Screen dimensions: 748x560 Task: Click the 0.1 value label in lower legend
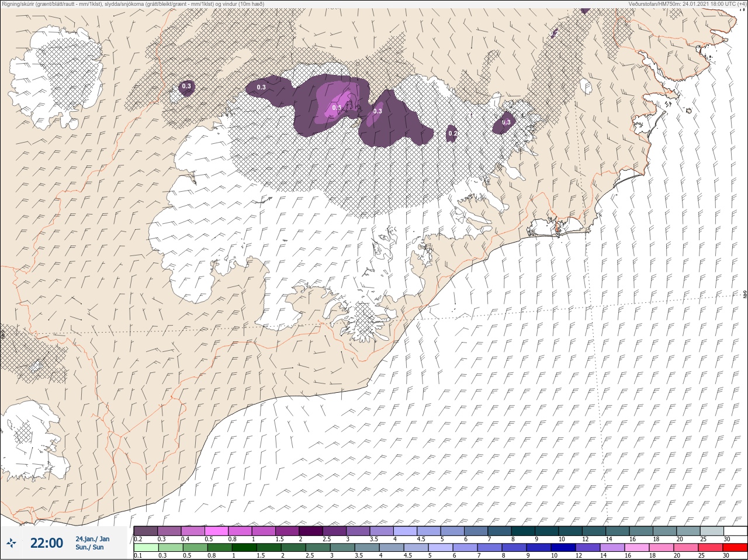click(138, 555)
